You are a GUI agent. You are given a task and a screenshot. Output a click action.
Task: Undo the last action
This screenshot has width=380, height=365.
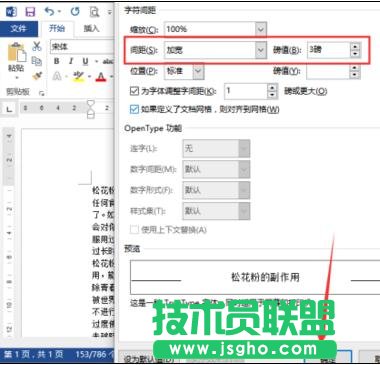(x=49, y=12)
